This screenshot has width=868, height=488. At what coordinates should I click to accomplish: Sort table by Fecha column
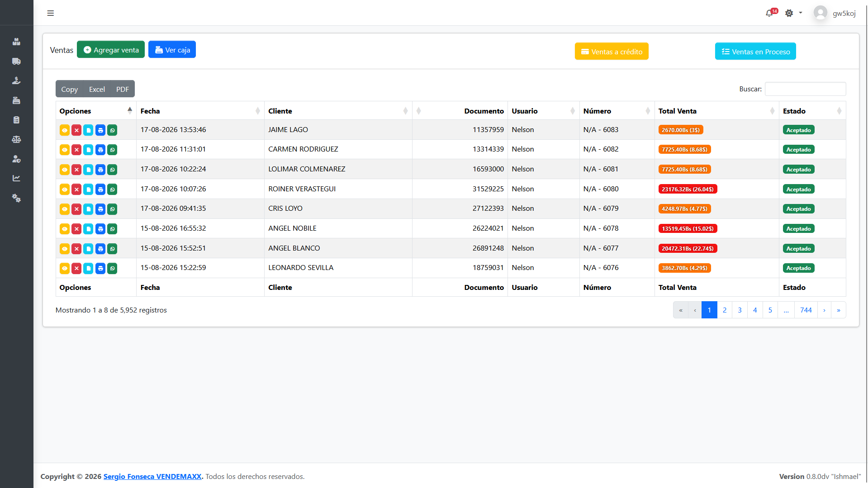(x=200, y=111)
